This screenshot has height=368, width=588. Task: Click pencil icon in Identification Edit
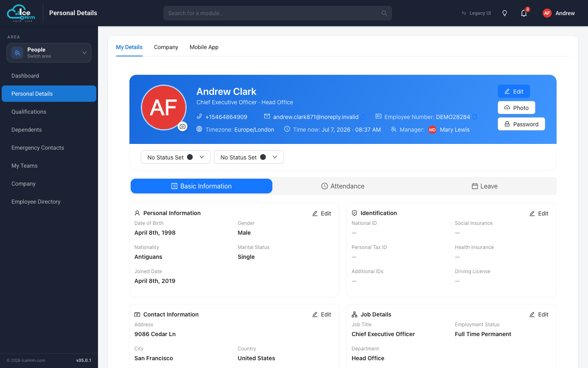pyautogui.click(x=532, y=213)
